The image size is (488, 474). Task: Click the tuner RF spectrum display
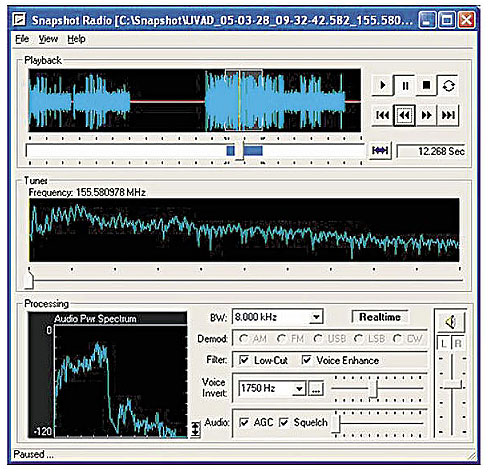[x=244, y=230]
